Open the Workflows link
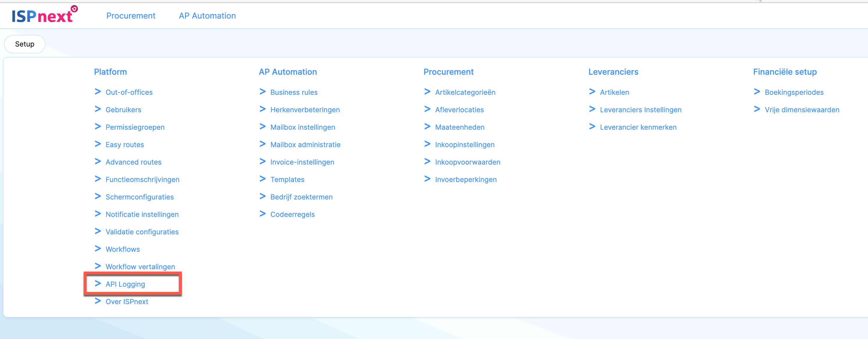Image resolution: width=868 pixels, height=339 pixels. tap(123, 249)
